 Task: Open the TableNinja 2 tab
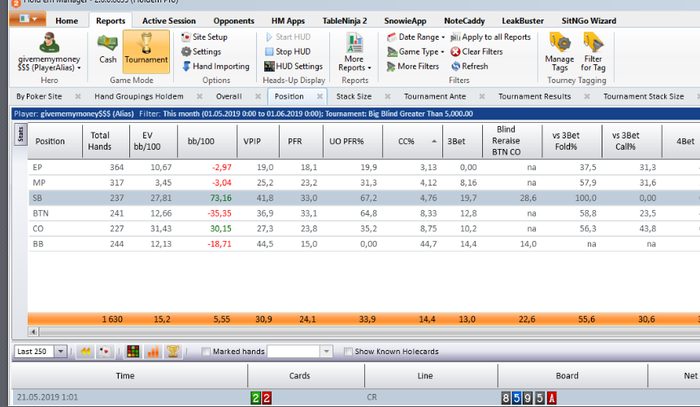345,21
